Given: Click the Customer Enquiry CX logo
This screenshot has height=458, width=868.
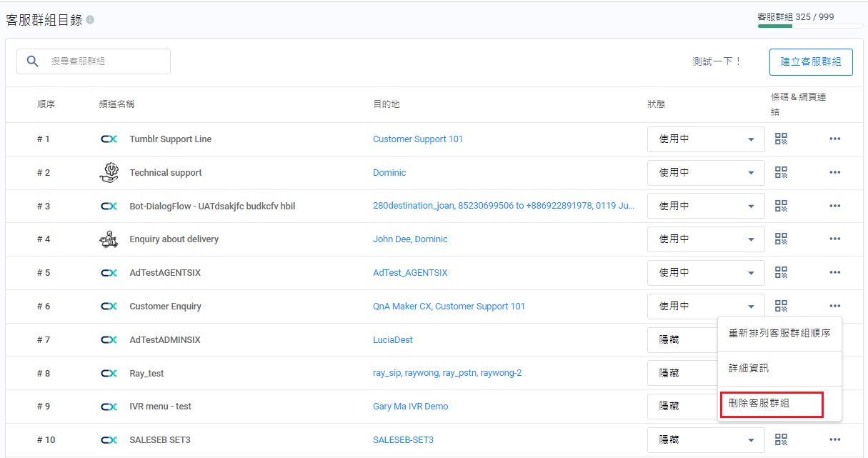Looking at the screenshot, I should (x=109, y=306).
